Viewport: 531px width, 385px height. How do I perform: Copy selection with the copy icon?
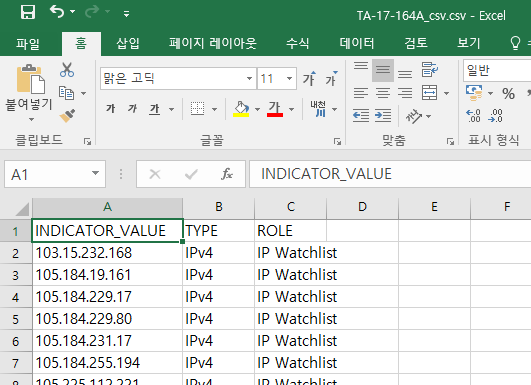point(66,93)
